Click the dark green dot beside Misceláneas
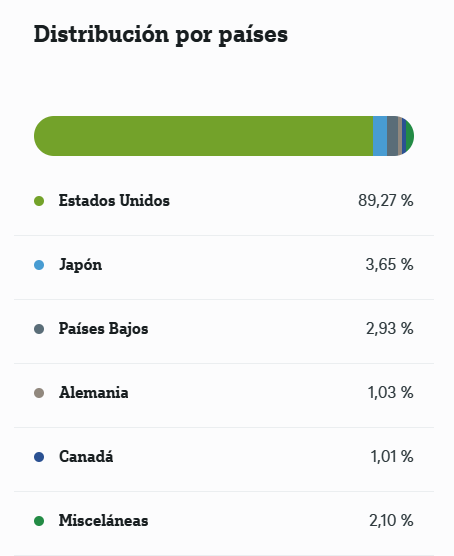454x556 pixels. pos(39,521)
